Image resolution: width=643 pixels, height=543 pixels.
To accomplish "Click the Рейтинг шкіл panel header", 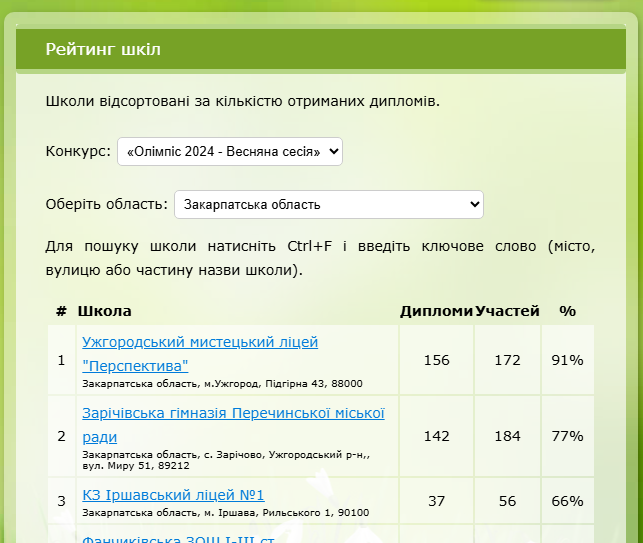I will click(103, 50).
